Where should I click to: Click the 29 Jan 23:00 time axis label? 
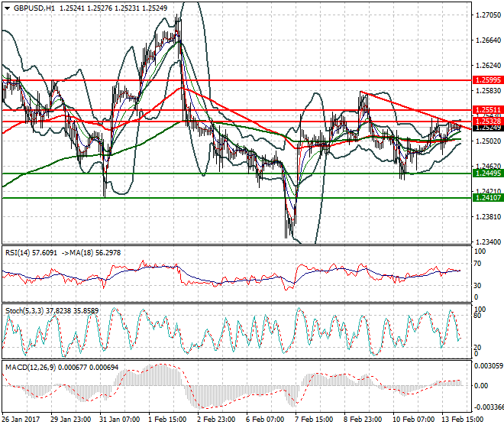click(x=71, y=420)
